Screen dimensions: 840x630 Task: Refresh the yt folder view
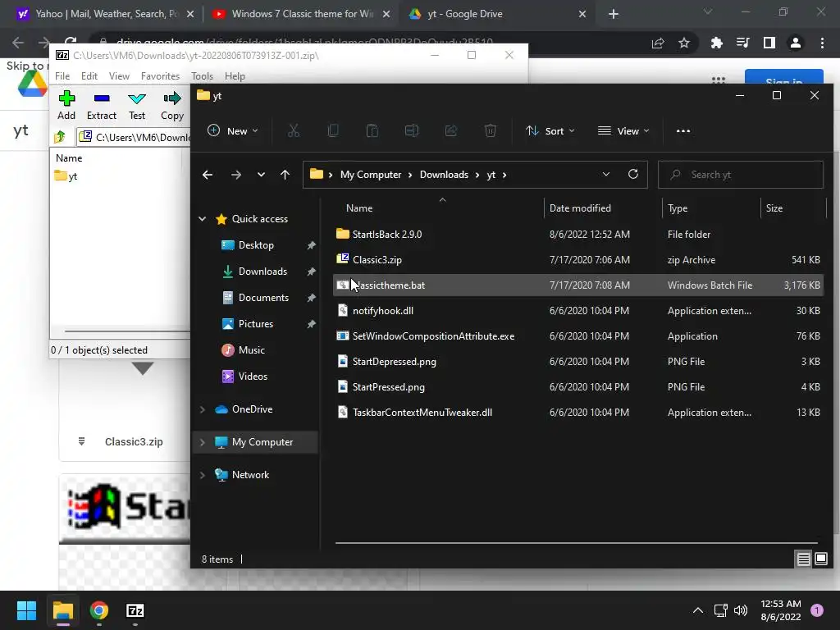click(633, 174)
